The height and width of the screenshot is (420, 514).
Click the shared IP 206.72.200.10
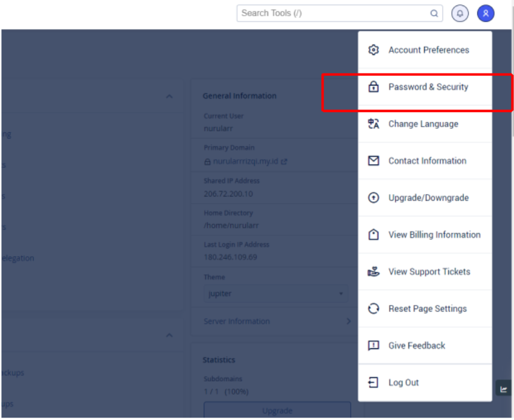(228, 194)
